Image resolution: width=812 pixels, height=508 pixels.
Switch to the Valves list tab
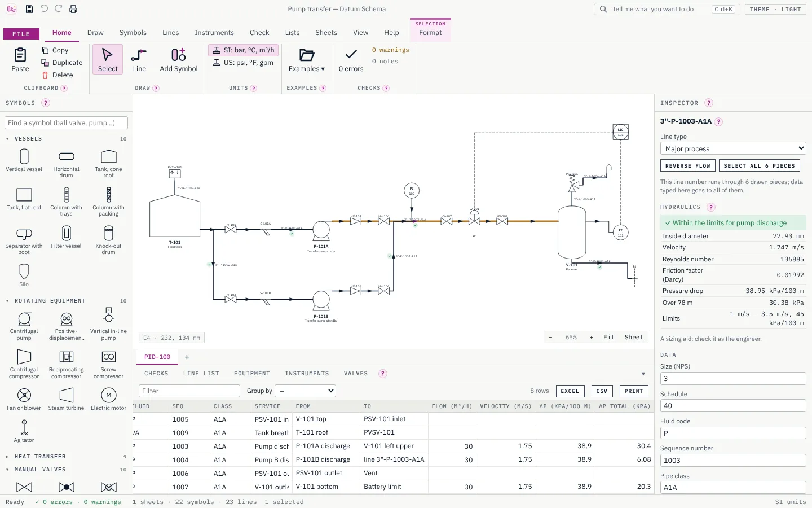click(356, 374)
